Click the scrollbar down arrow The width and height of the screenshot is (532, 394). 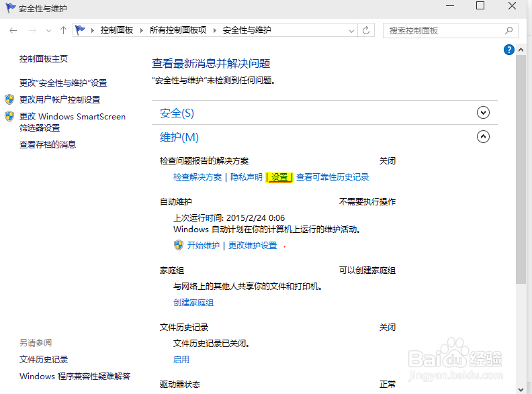[521, 389]
